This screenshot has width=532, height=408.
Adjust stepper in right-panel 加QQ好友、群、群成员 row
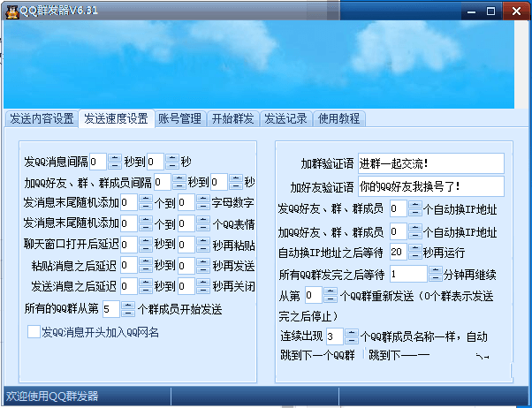[415, 231]
